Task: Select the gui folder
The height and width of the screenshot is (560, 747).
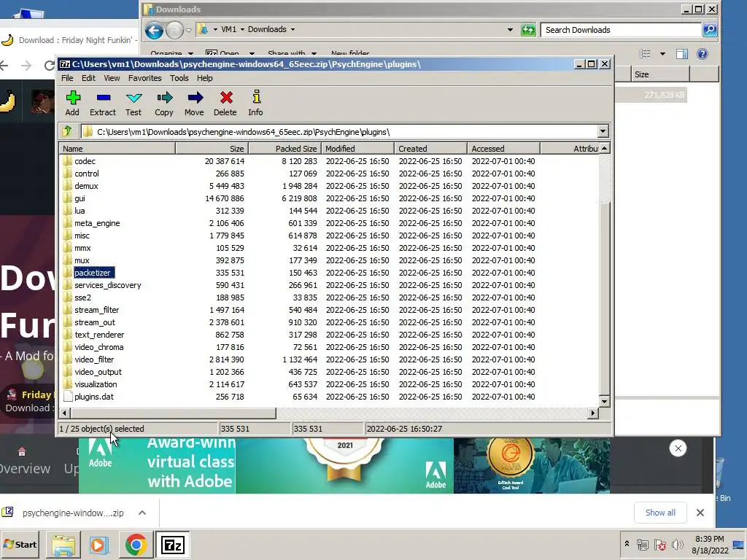Action: pos(80,198)
